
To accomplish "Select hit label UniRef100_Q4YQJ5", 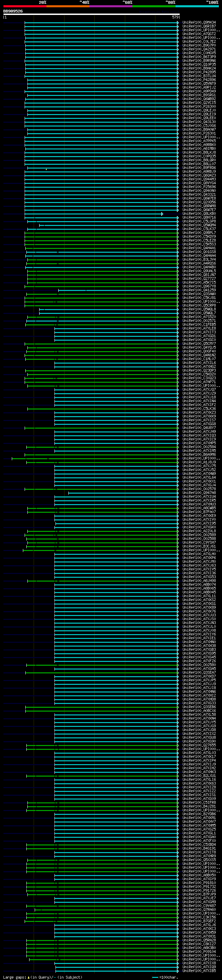I will point(199,347).
